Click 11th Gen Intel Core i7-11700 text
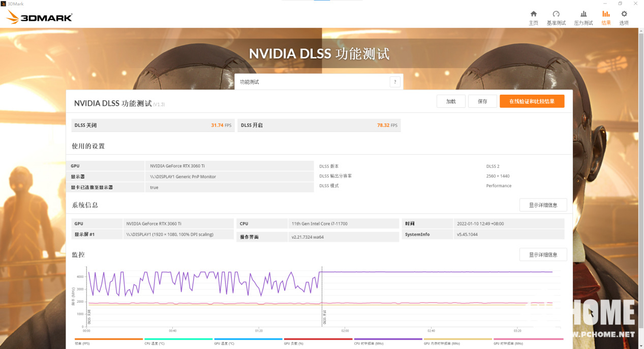 [x=319, y=223]
